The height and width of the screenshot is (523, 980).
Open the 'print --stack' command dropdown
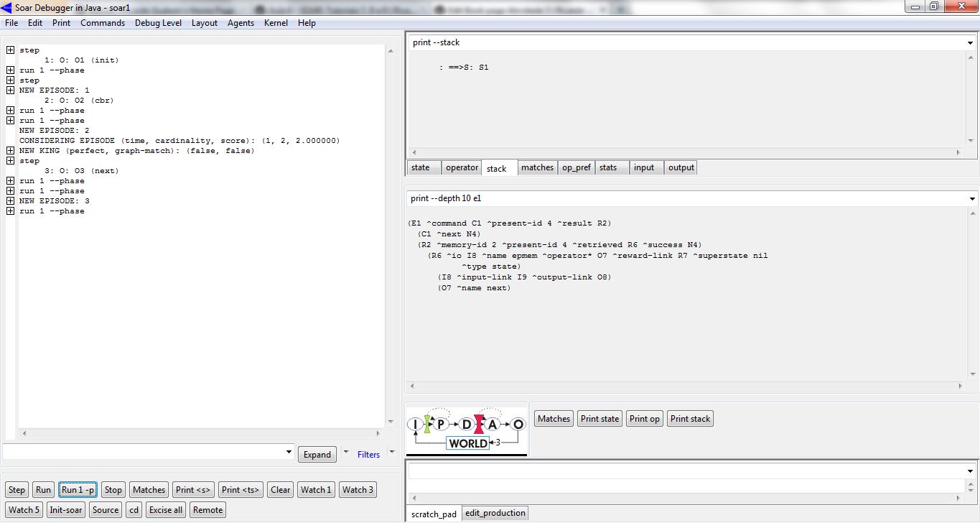tap(971, 43)
